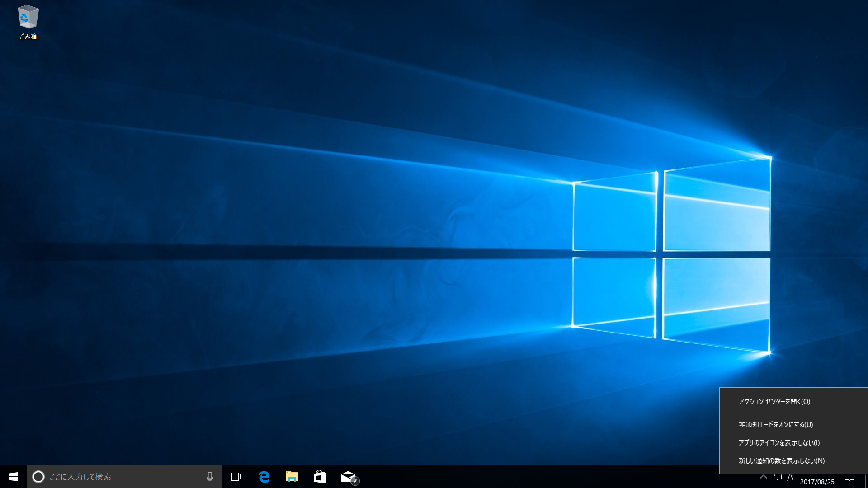
Task: Open the Mail app with 2 unread
Action: coord(349,477)
